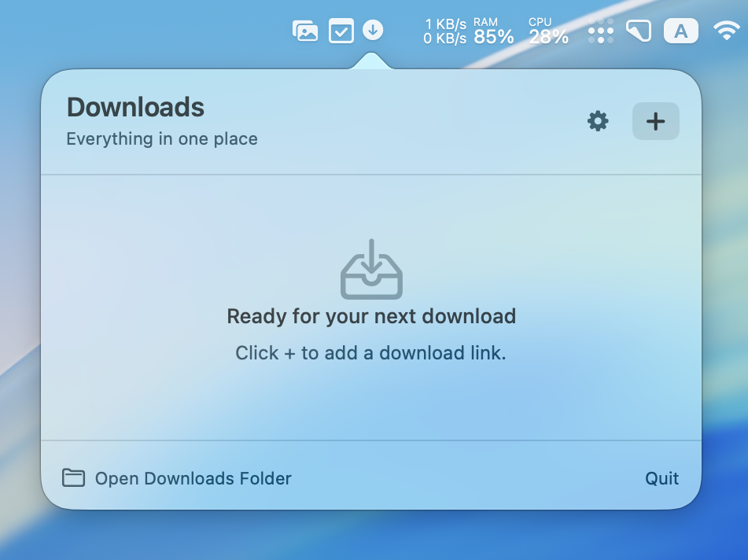Open the dotted grid menu bar icon
Viewport: 748px width, 560px height.
pyautogui.click(x=601, y=31)
